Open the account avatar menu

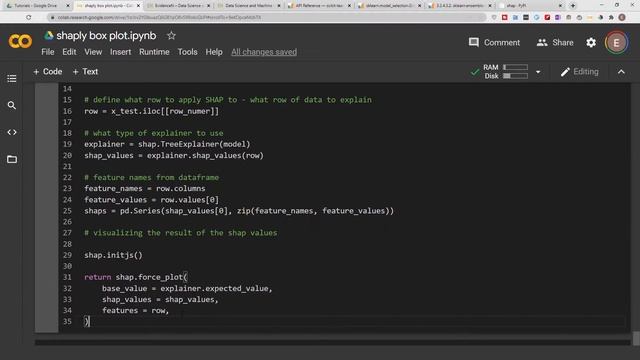point(616,42)
